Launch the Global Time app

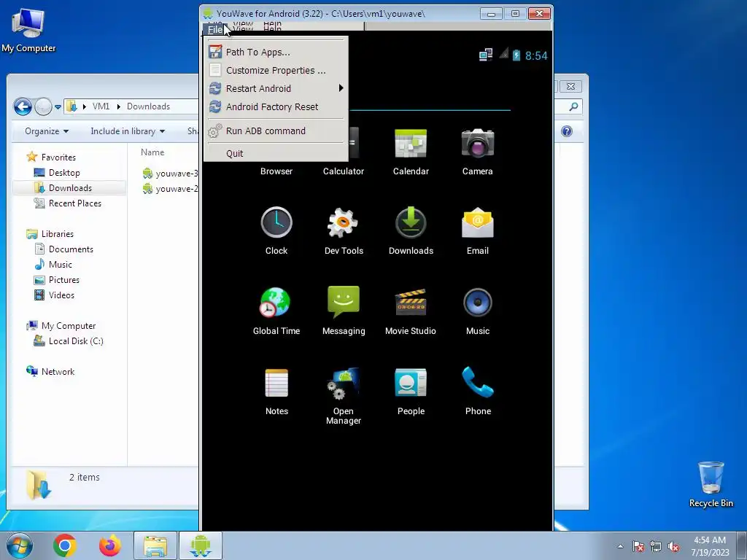(x=276, y=311)
